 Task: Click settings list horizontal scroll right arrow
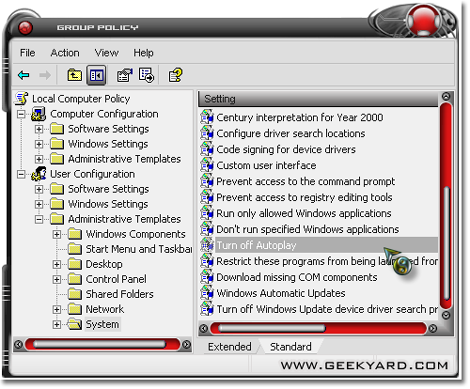pos(433,329)
